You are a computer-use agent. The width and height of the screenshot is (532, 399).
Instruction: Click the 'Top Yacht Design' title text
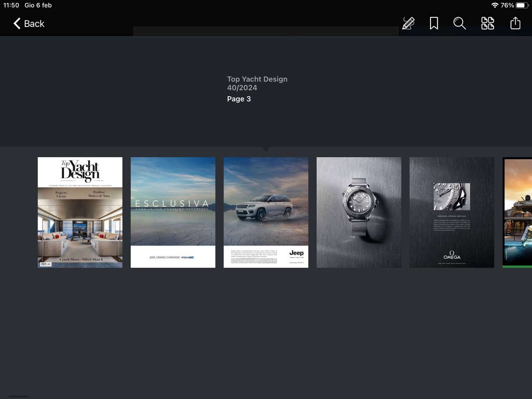(257, 79)
